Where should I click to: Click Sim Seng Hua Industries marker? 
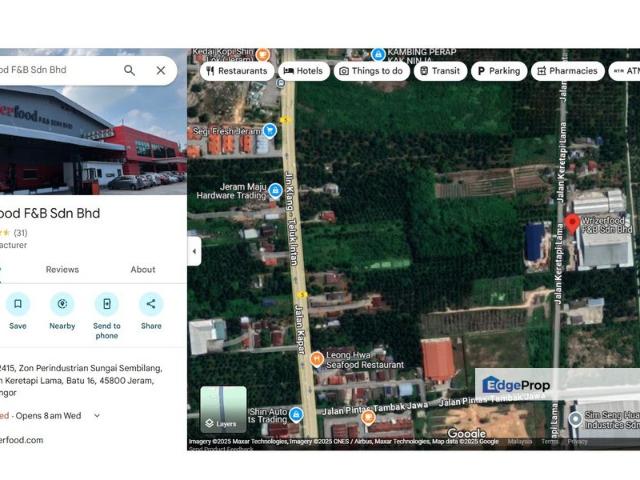576,419
